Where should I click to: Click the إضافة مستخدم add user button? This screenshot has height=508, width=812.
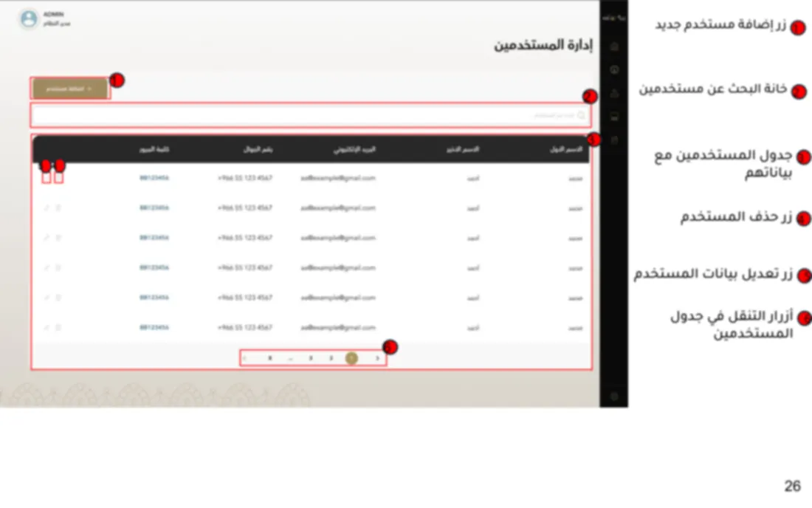tap(70, 89)
